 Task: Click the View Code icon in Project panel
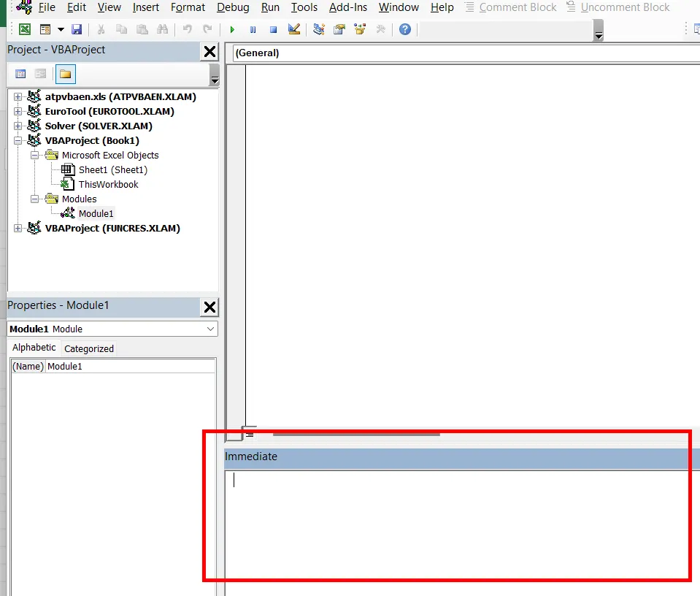point(20,74)
